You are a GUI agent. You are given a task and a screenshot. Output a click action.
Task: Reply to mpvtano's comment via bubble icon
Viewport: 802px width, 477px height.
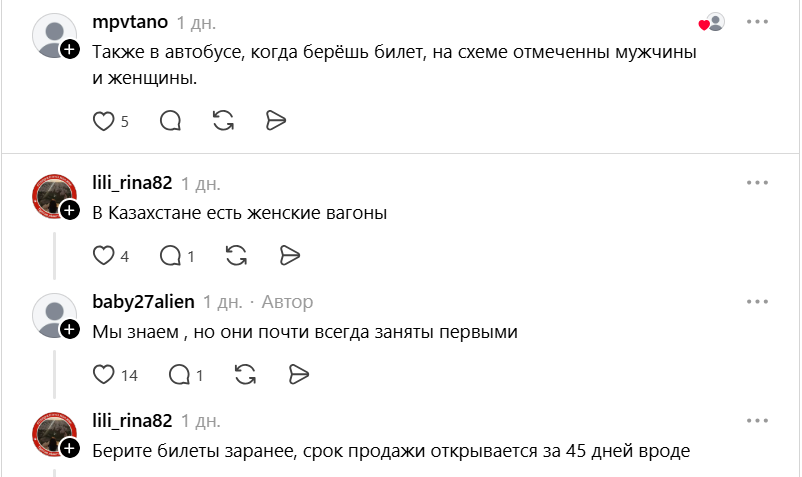[170, 121]
